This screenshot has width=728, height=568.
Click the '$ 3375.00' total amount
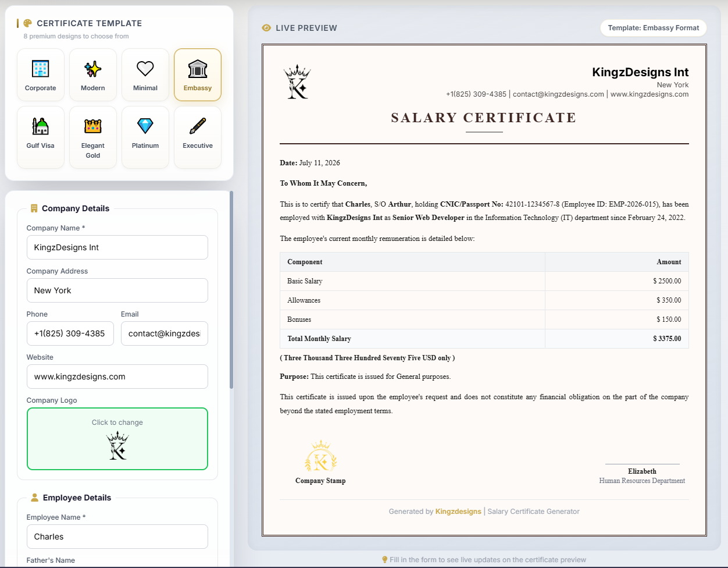[x=667, y=339]
